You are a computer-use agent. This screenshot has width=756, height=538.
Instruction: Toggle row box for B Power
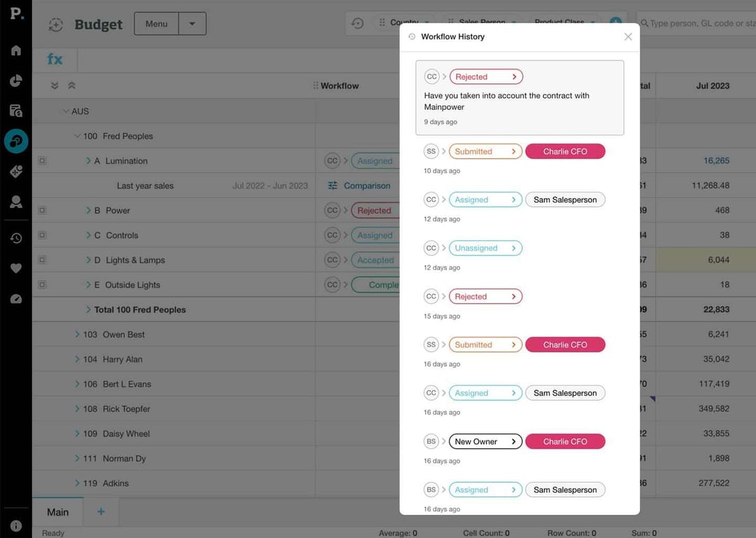pos(43,210)
